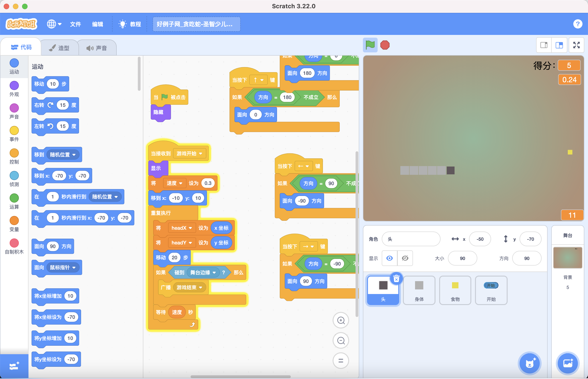The image size is (588, 379).
Task: Select the 食物 sprite thumbnail
Action: tap(455, 290)
